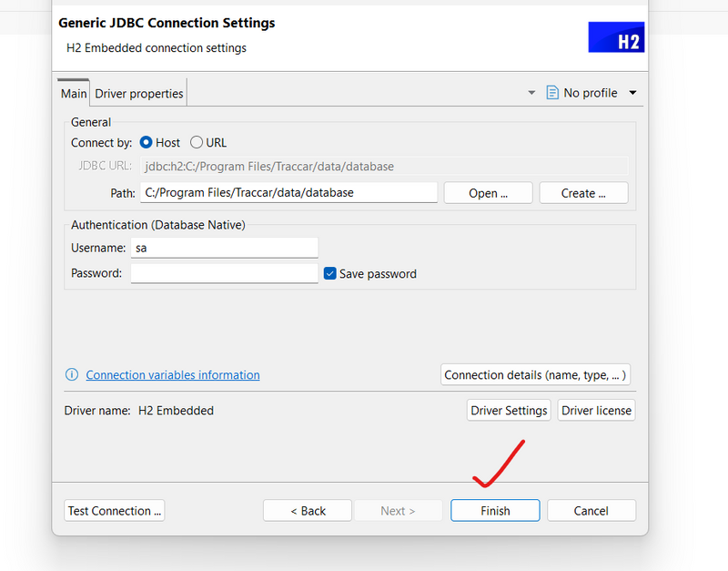Click the greyed JDBC URL field

pos(384,167)
